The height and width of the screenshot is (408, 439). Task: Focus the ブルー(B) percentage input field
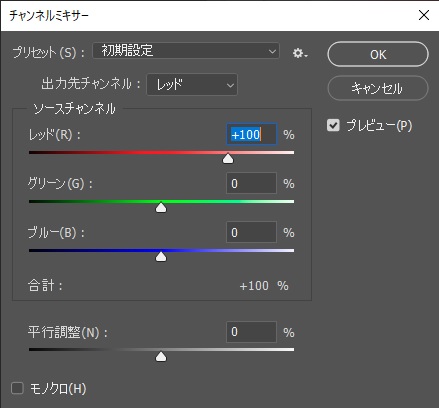coord(252,232)
